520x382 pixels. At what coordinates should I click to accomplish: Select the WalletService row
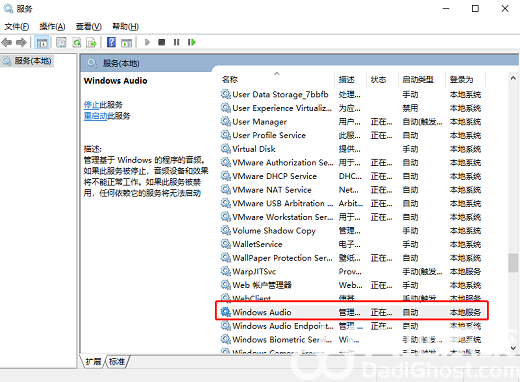(x=351, y=244)
